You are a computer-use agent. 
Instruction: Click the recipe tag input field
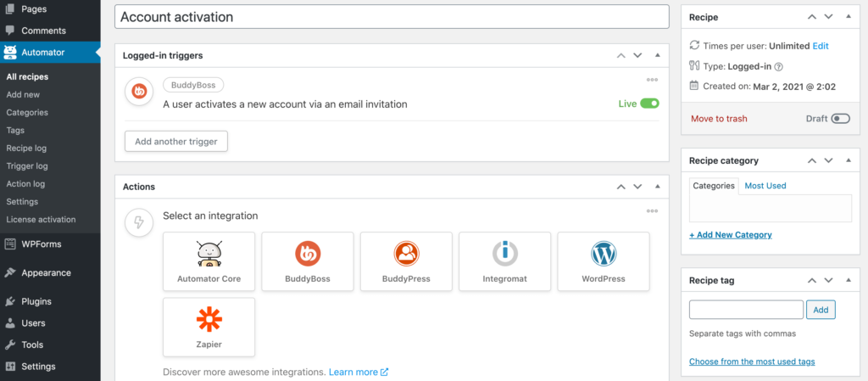click(x=746, y=310)
